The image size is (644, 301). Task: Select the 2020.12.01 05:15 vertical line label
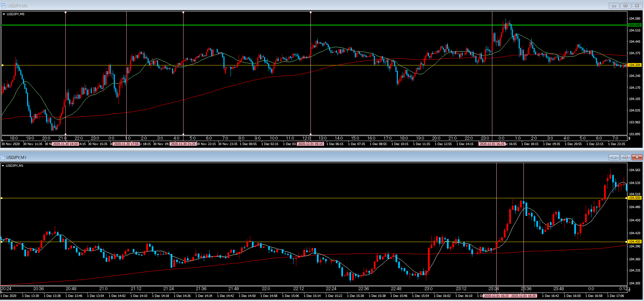point(310,144)
